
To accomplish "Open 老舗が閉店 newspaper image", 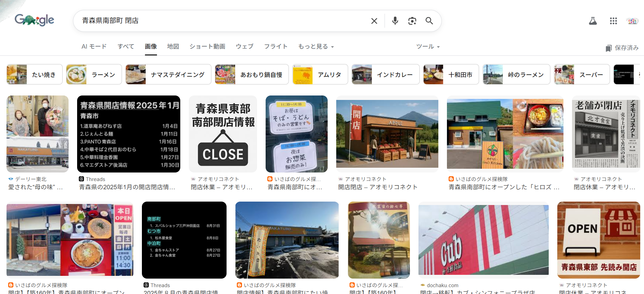I will [606, 134].
